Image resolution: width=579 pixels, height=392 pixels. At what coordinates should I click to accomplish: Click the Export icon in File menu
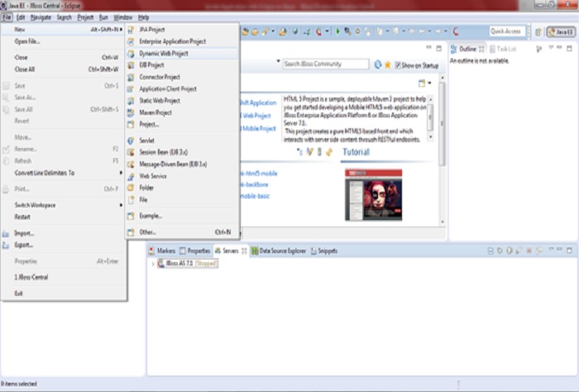tap(6, 245)
